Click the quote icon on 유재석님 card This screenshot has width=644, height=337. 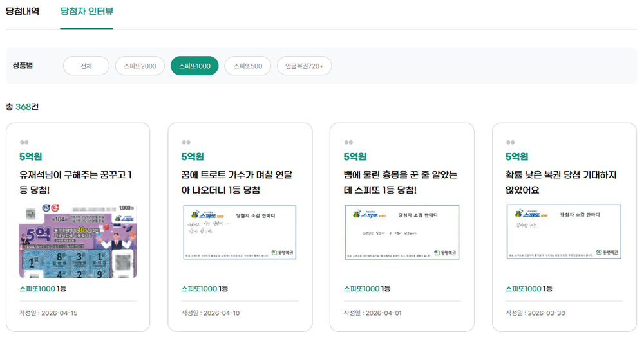(x=24, y=142)
